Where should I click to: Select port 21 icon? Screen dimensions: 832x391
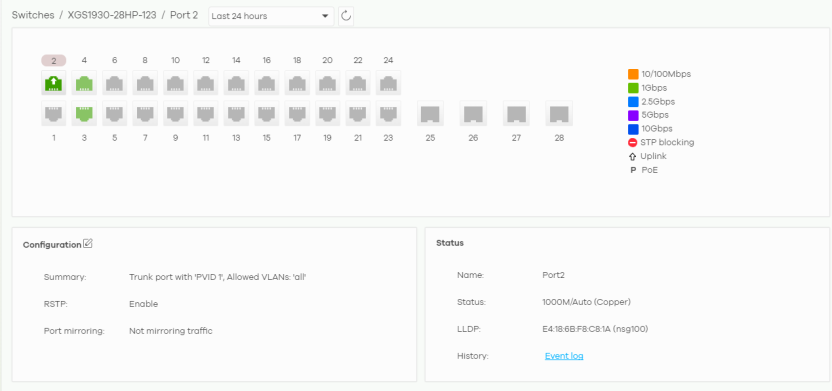coord(358,113)
